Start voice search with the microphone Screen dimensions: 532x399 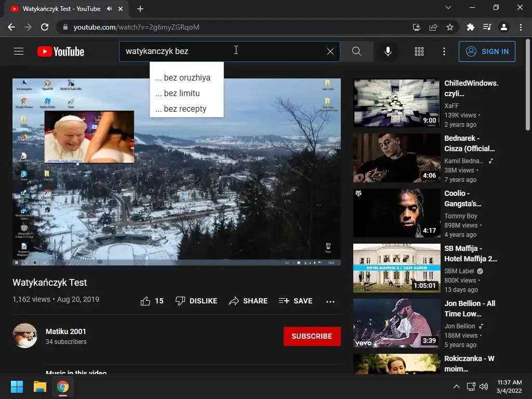click(x=388, y=51)
